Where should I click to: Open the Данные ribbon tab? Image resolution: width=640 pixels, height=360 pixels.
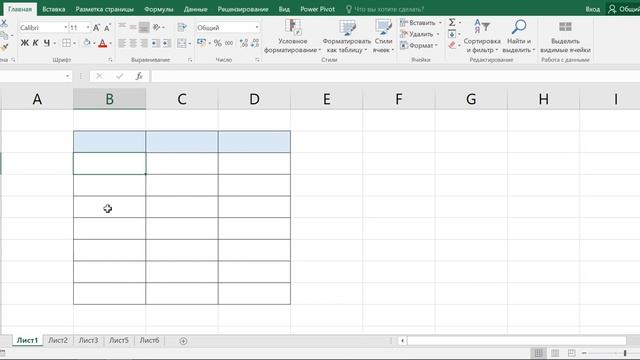click(196, 9)
